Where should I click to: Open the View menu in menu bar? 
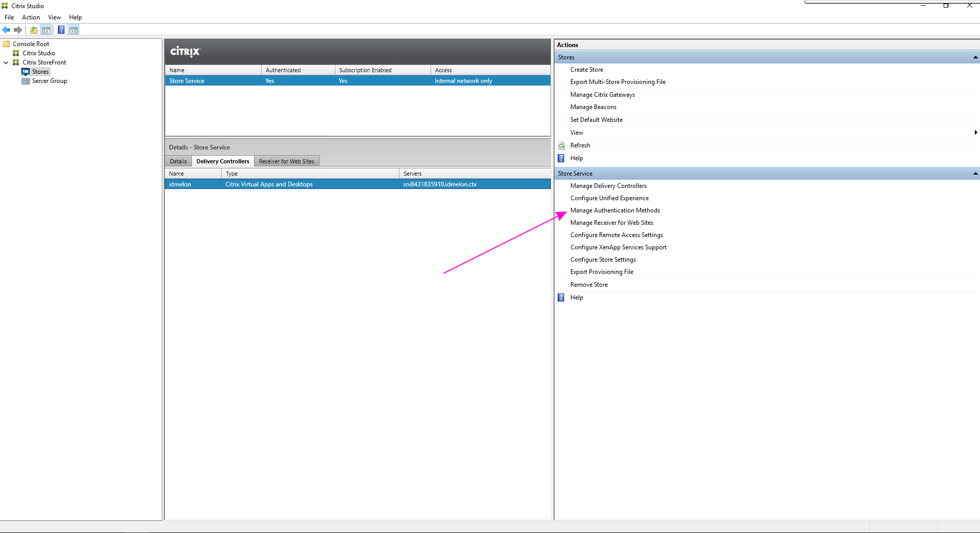tap(54, 17)
